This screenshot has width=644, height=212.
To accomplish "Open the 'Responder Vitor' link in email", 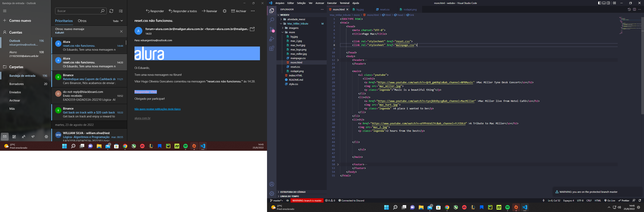I will tap(146, 92).
